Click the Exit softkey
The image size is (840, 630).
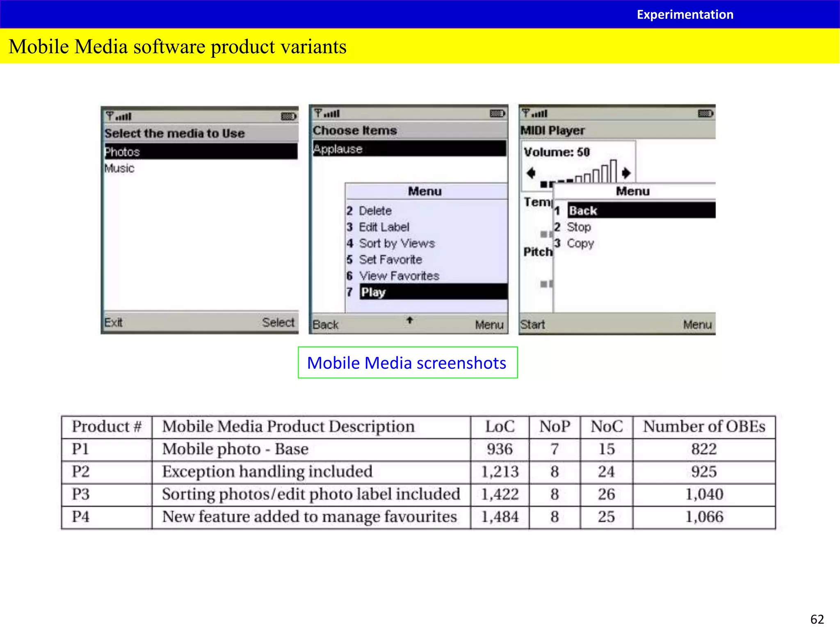coord(113,322)
